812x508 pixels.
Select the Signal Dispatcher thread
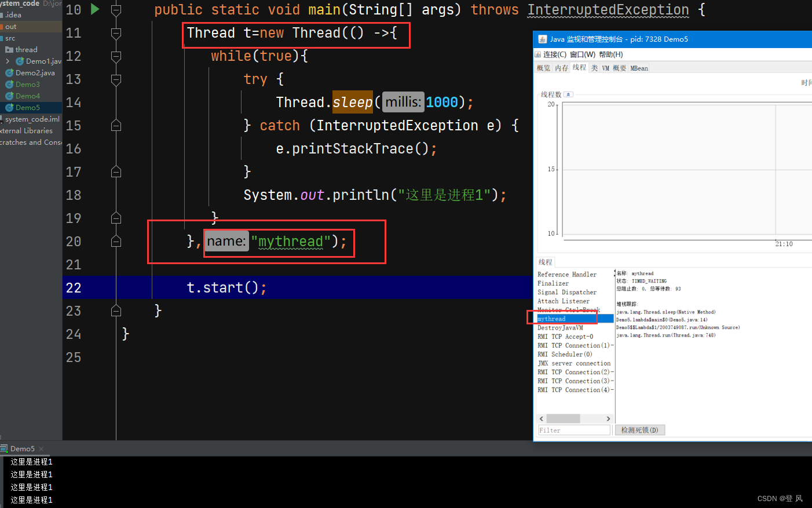[x=567, y=292]
